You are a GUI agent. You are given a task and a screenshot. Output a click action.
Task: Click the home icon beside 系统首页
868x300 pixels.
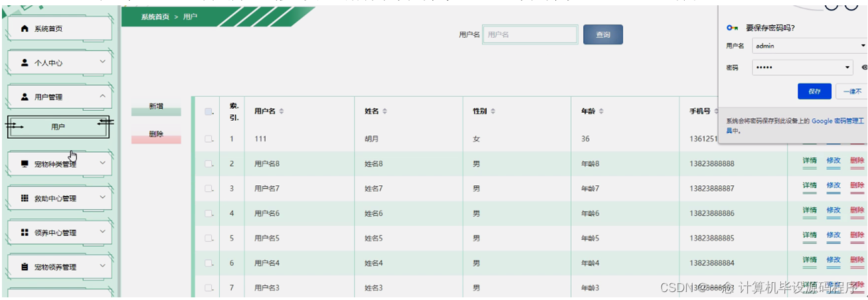tap(25, 29)
